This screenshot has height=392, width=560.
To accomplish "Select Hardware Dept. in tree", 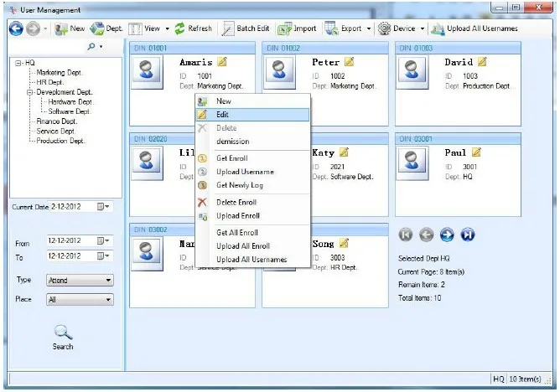I will [70, 101].
